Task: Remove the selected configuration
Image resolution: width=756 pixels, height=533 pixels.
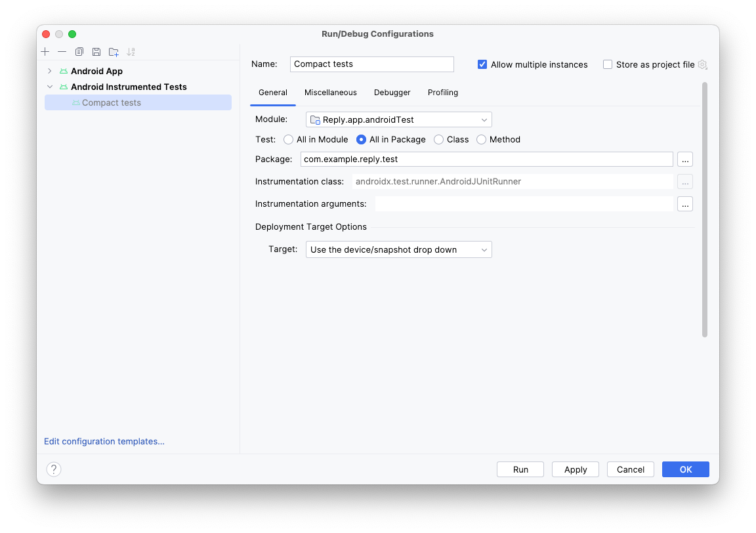Action: (x=62, y=52)
